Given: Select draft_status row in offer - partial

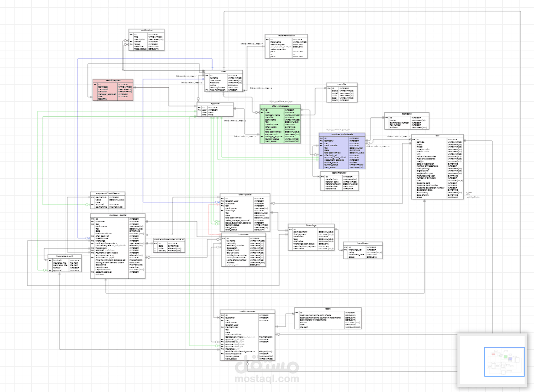Looking at the screenshot, I should tap(245, 230).
